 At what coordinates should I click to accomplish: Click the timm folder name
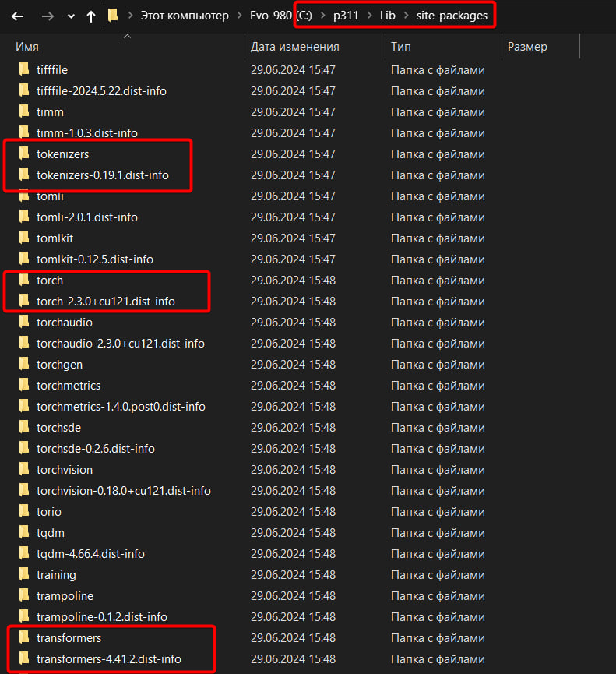point(50,111)
